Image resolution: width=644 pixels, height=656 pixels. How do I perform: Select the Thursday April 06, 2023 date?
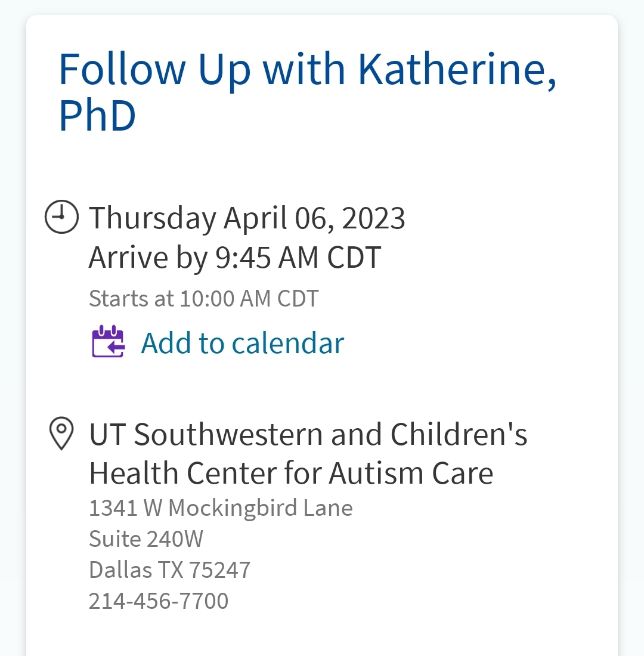(247, 218)
